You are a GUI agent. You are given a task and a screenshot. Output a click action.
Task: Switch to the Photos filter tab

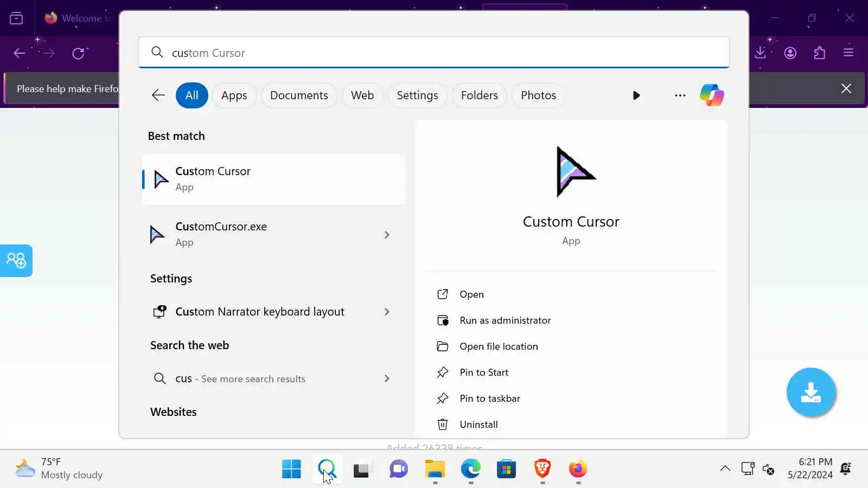click(538, 95)
